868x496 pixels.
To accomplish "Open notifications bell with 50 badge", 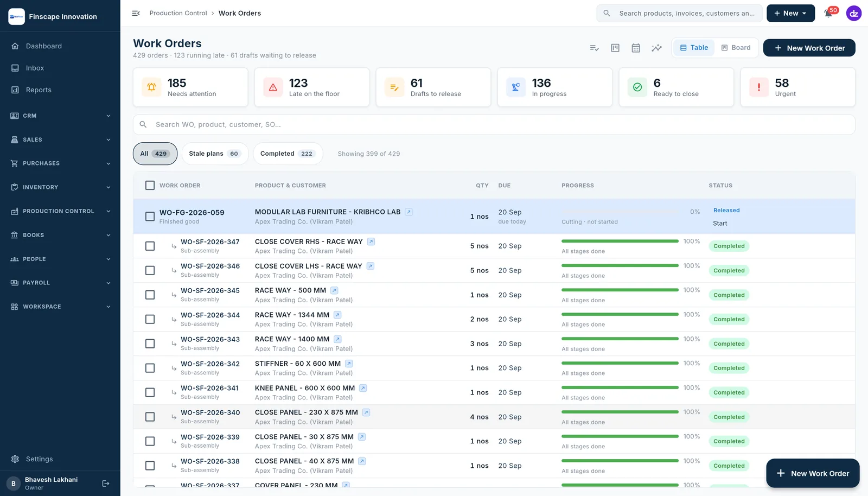I will click(829, 13).
